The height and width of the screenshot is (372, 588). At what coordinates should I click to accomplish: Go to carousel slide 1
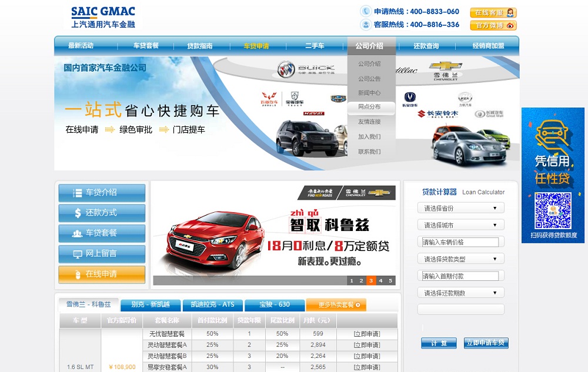click(352, 280)
